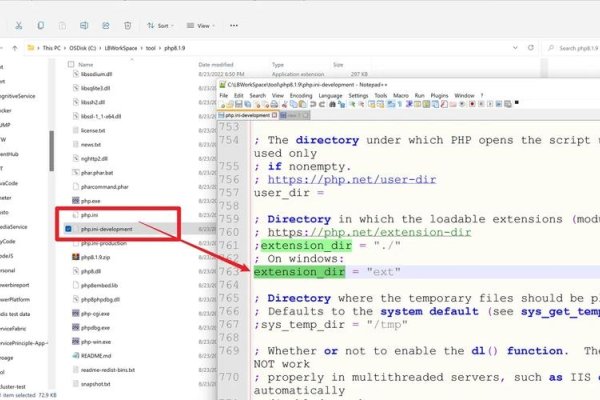Click php.exe file icon in Explorer list
This screenshot has height=400, width=600.
(76, 201)
